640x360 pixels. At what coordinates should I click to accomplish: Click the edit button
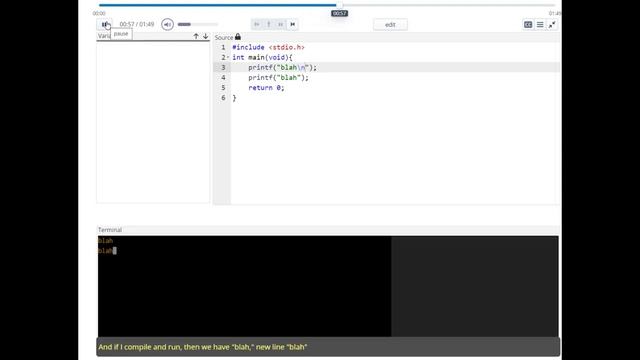[x=390, y=24]
